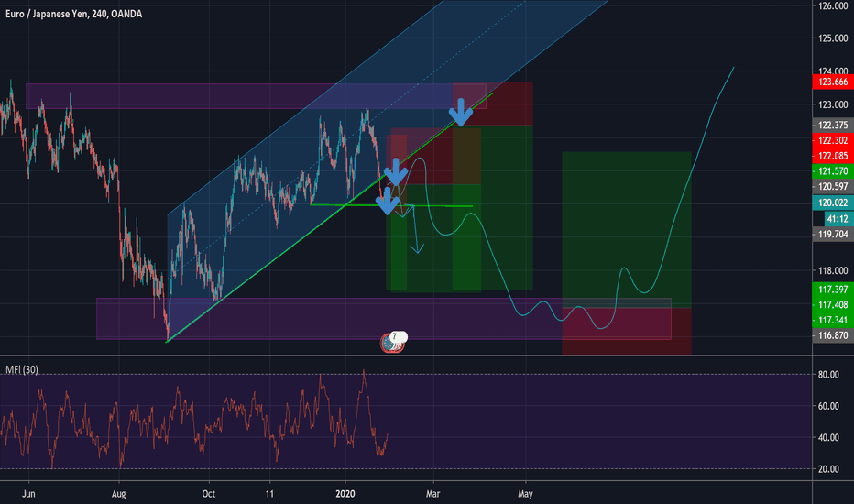
Task: Select the red 122.302 price label
Action: 833,140
